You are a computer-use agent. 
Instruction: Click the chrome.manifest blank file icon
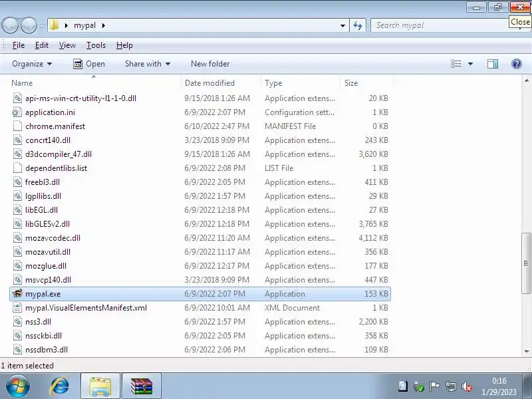pos(17,126)
